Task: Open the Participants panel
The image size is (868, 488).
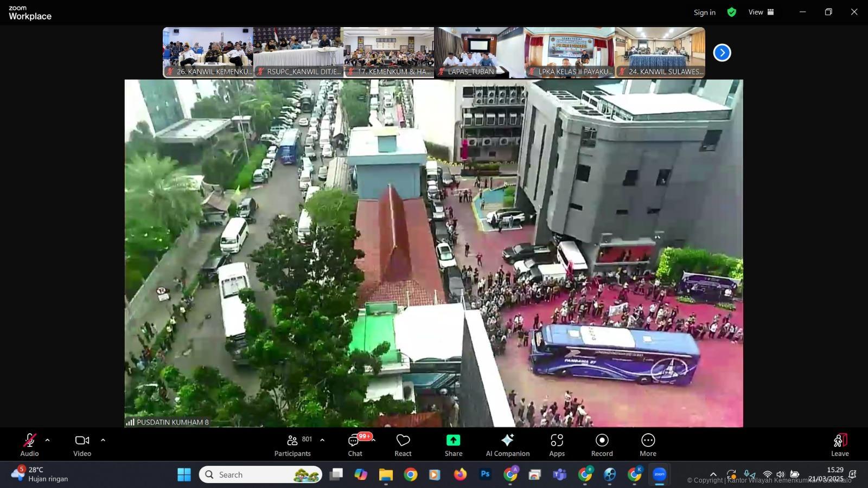Action: [x=292, y=445]
